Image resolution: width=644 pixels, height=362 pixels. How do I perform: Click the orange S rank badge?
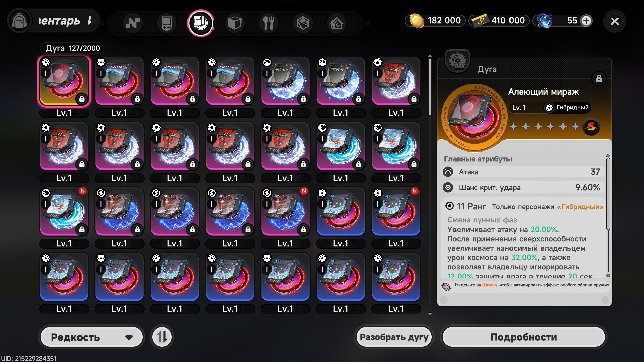(591, 127)
